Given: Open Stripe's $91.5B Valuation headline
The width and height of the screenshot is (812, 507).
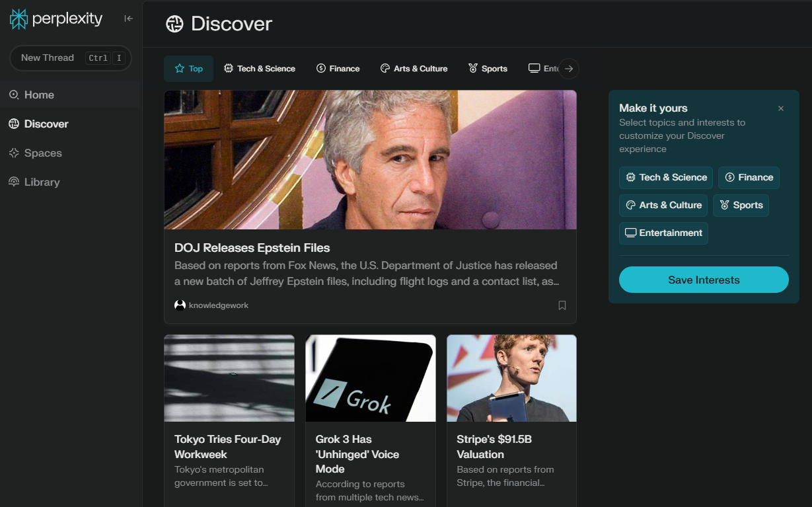Looking at the screenshot, I should click(x=494, y=447).
